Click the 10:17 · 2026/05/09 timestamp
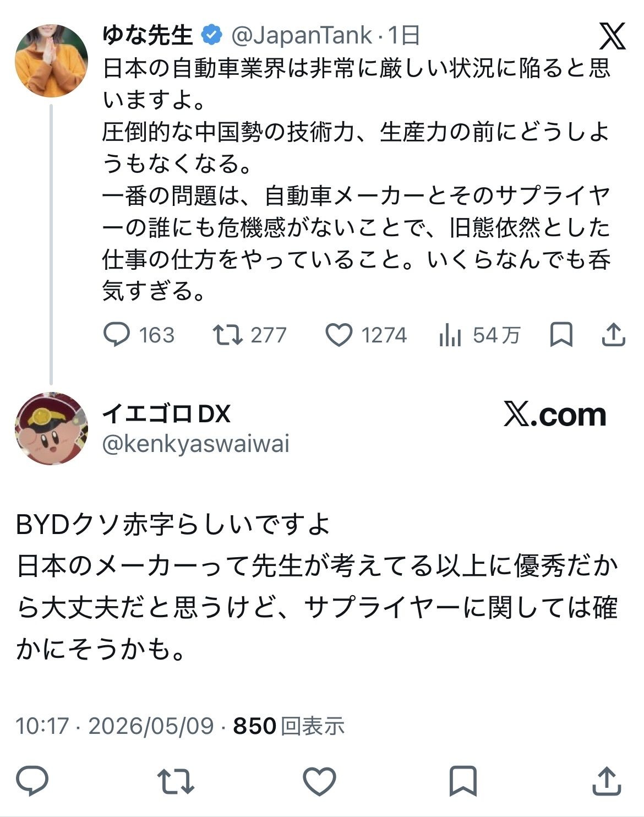644x817 pixels. [x=114, y=726]
